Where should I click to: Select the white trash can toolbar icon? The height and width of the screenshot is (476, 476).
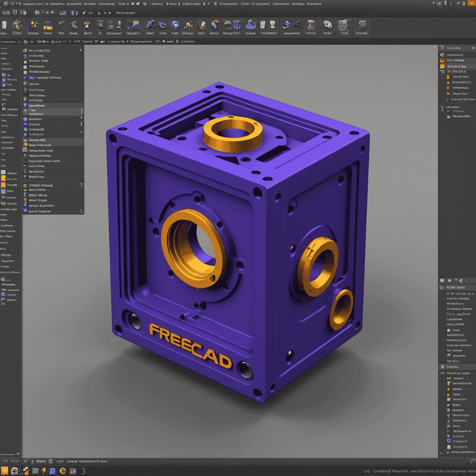[x=263, y=24]
